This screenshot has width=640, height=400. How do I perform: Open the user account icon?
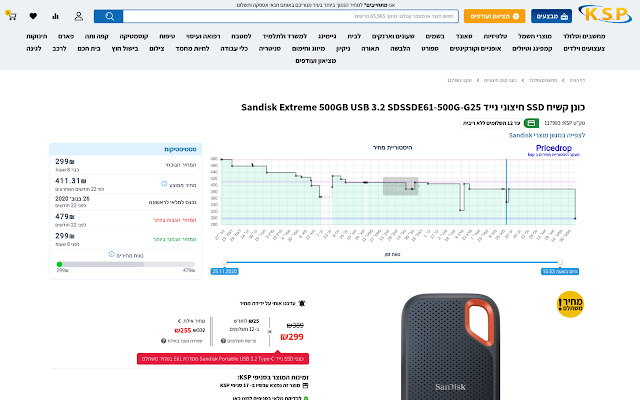coord(79,16)
